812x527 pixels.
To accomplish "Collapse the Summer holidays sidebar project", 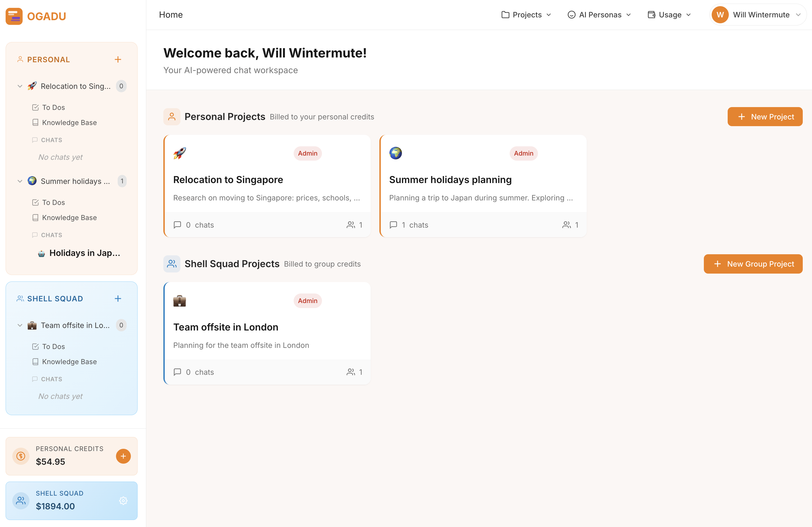I will [x=20, y=181].
